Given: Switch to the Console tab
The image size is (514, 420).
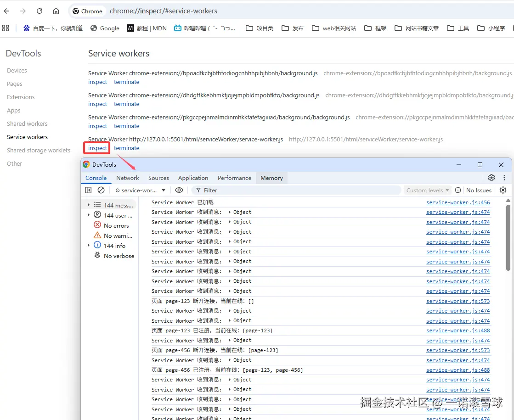Looking at the screenshot, I should tap(96, 178).
